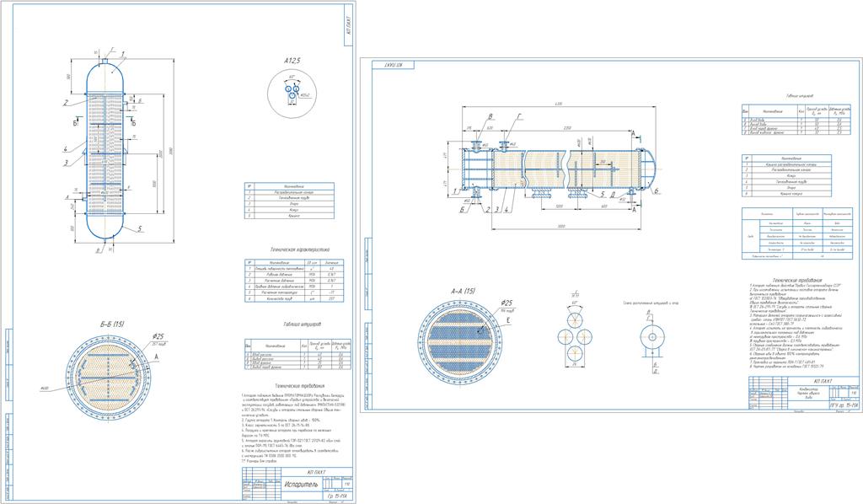Click the nozzle table in left drawing
863x504 pixels.
coord(297,354)
